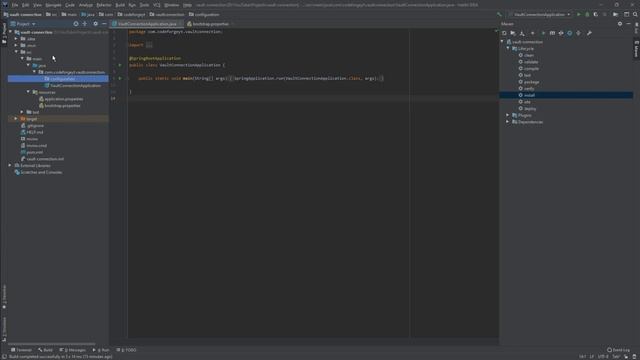Screen dimensions: 640x360
Task: Toggle Offline Mode in Maven toolbar
Action: point(561,33)
